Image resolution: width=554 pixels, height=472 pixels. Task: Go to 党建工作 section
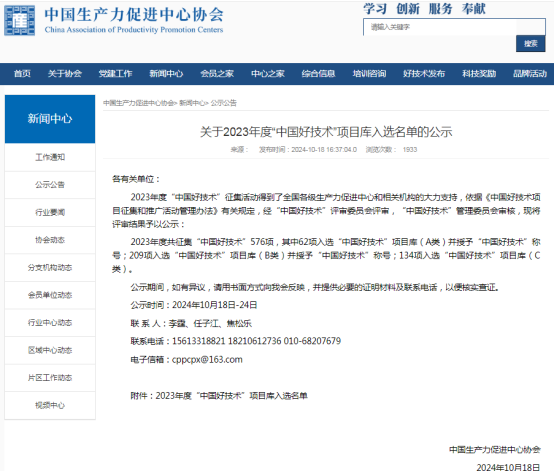click(115, 74)
